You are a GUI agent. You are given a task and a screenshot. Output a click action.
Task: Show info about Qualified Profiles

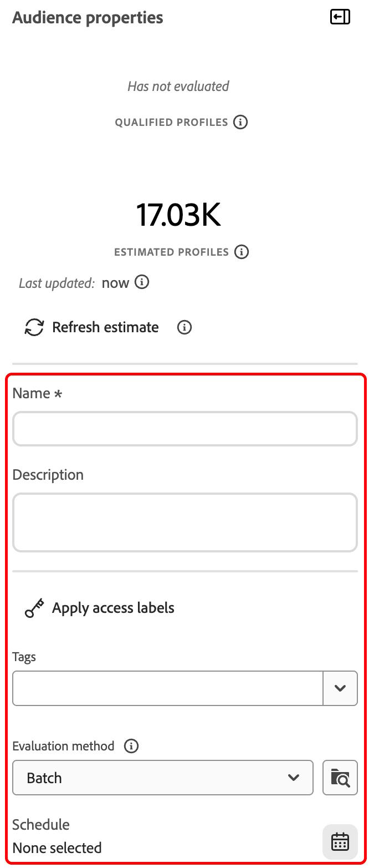[x=240, y=122]
